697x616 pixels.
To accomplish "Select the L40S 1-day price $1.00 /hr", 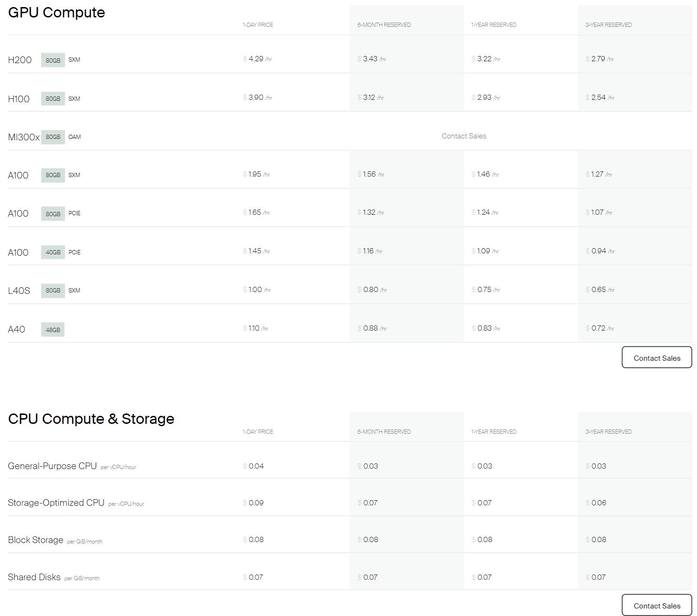I will pyautogui.click(x=257, y=290).
